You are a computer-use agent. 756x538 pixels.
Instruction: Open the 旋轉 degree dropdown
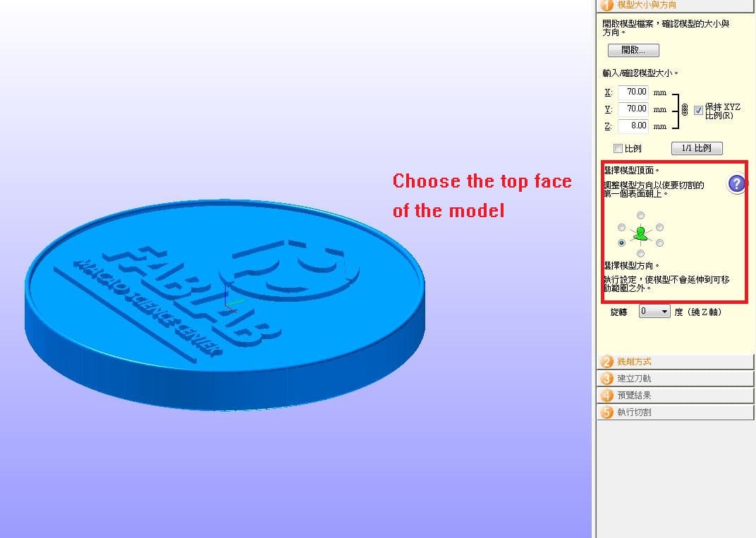tap(654, 312)
